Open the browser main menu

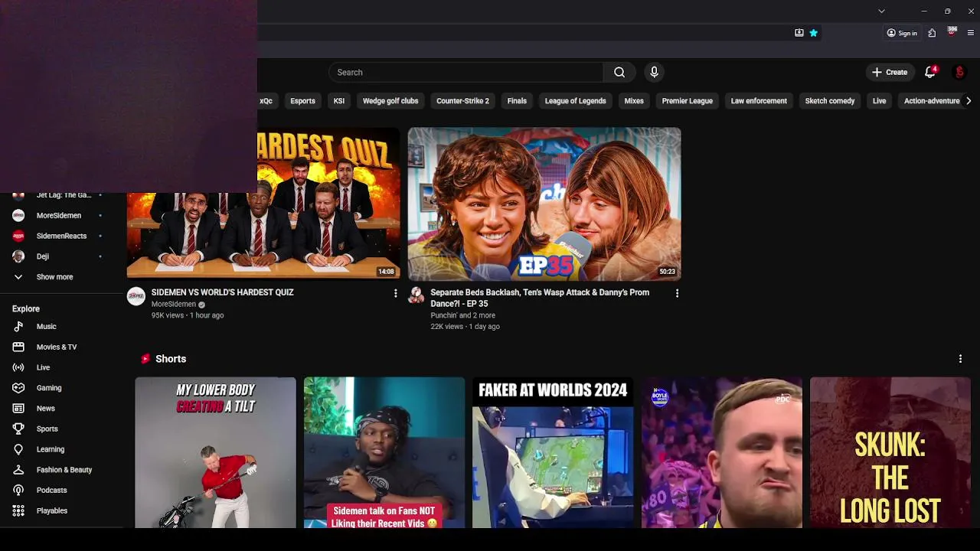(x=971, y=33)
